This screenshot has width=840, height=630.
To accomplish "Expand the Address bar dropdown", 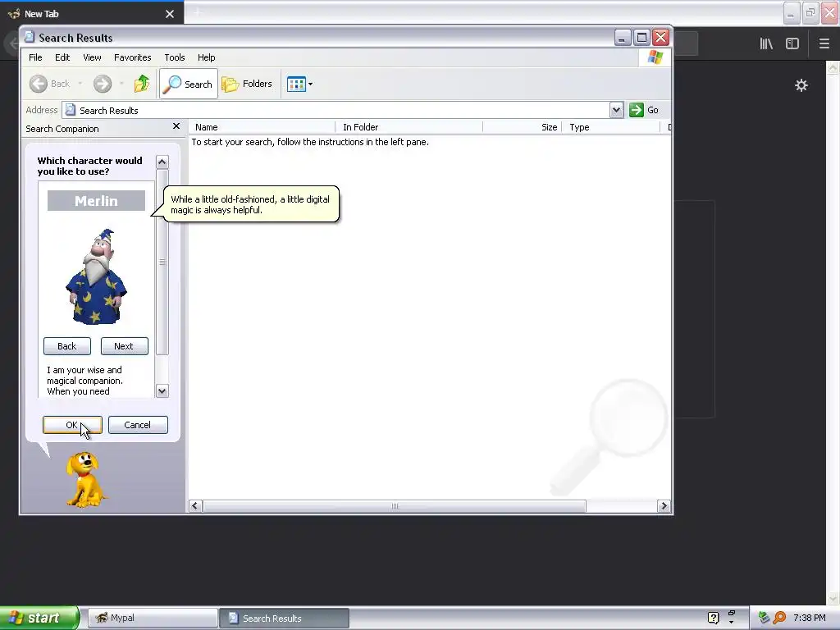I will (616, 110).
